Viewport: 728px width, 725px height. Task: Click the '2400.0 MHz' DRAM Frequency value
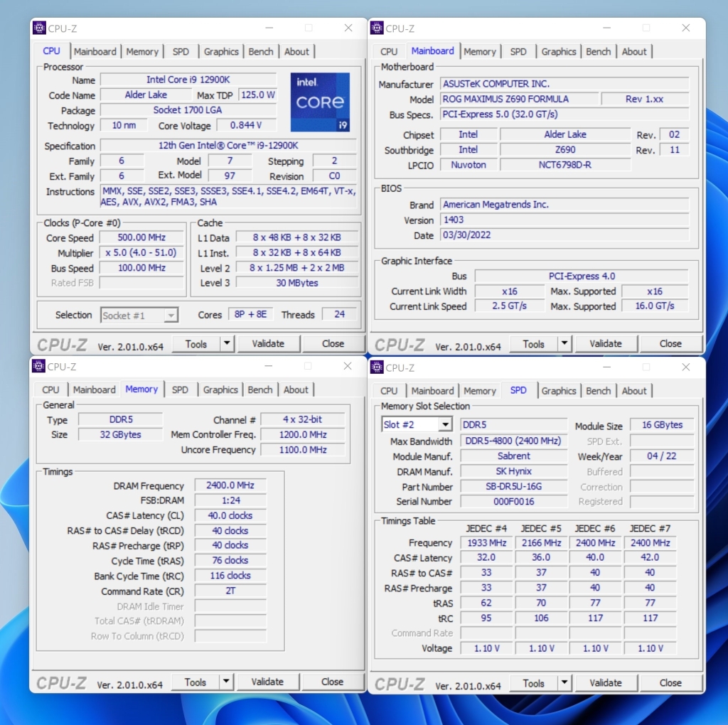[x=230, y=485]
